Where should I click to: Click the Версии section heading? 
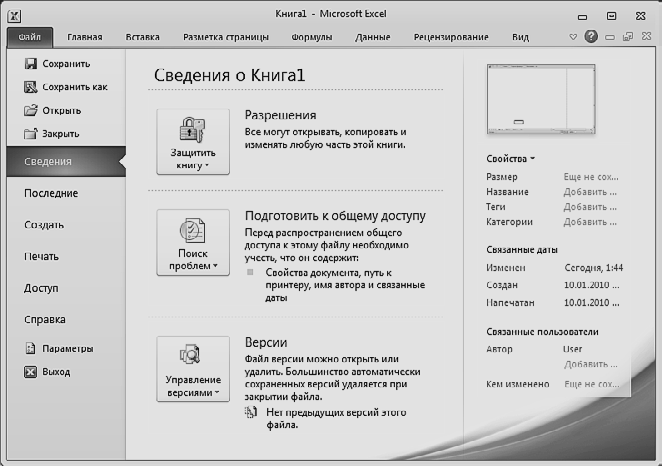266,342
